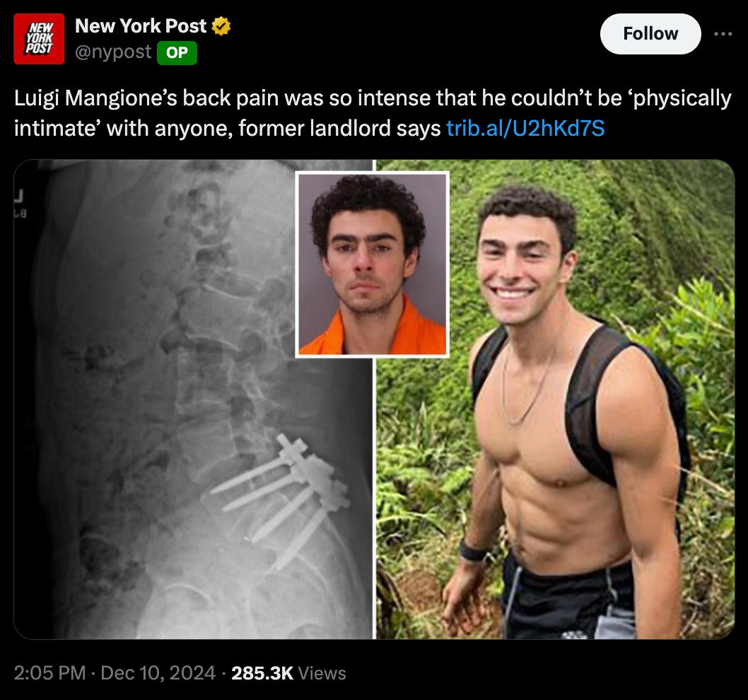Click the Dec 10, 2024 date
The image size is (748, 700).
(x=158, y=673)
